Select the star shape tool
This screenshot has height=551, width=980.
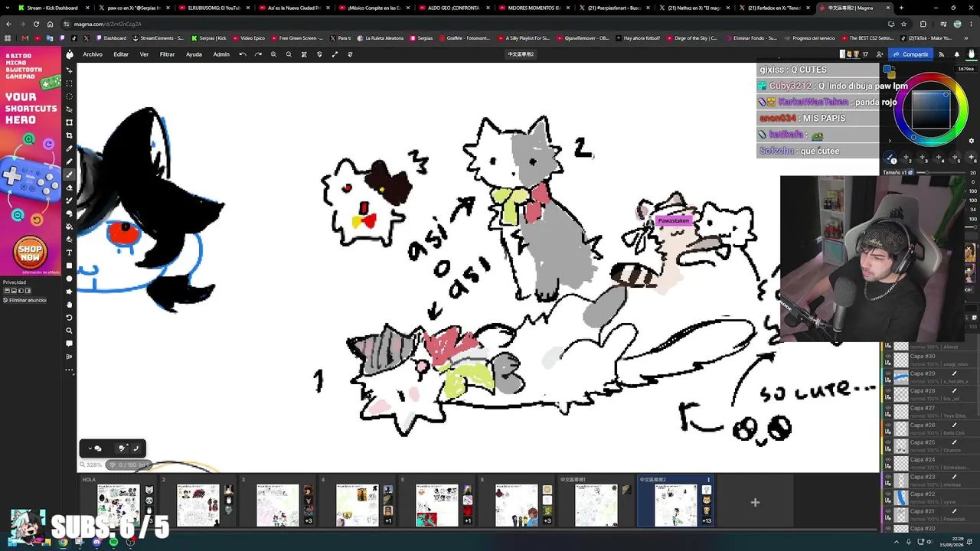[x=69, y=292]
